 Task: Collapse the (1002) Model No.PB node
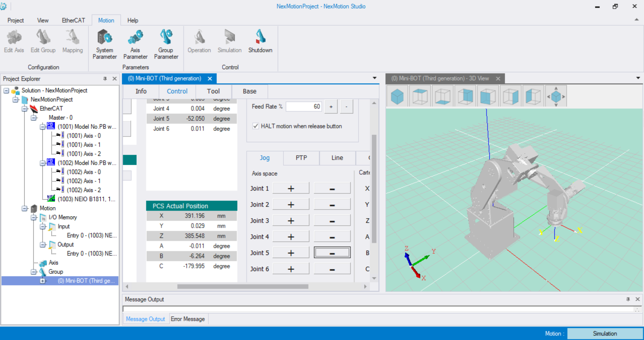[43, 163]
